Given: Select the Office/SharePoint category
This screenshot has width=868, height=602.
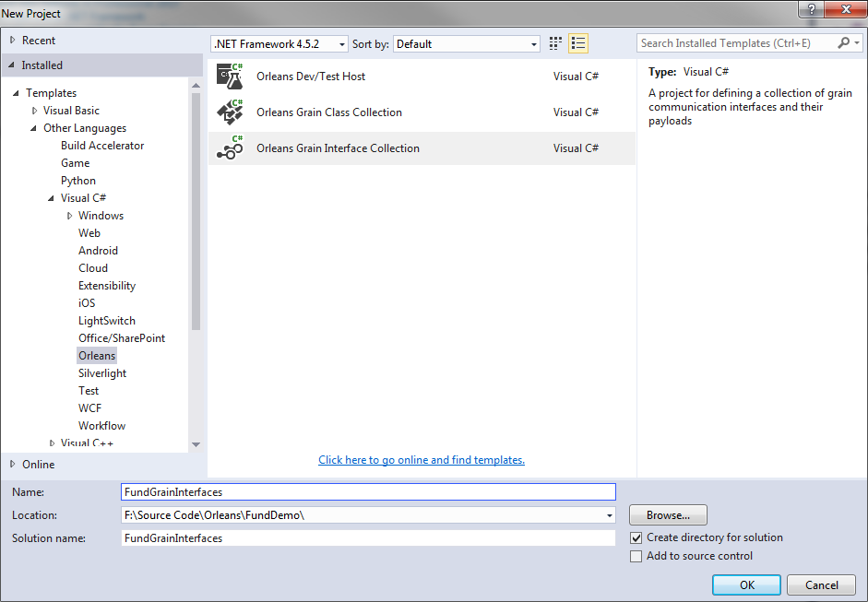Looking at the screenshot, I should coord(122,338).
